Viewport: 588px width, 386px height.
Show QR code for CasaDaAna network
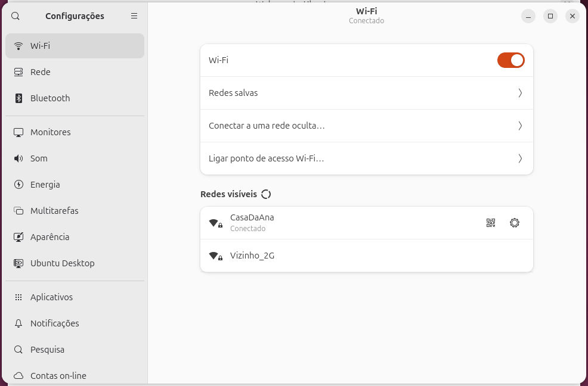[x=491, y=223]
